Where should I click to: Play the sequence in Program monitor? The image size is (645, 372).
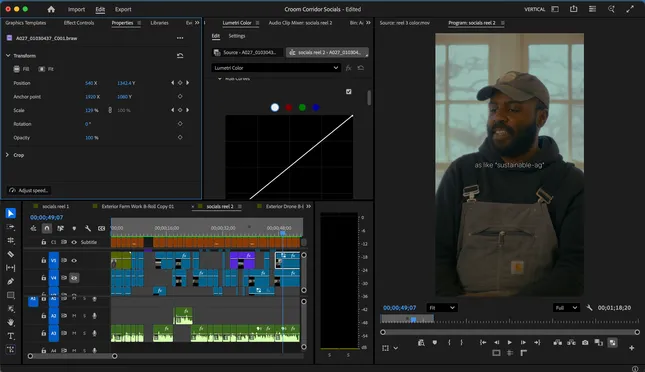point(510,342)
